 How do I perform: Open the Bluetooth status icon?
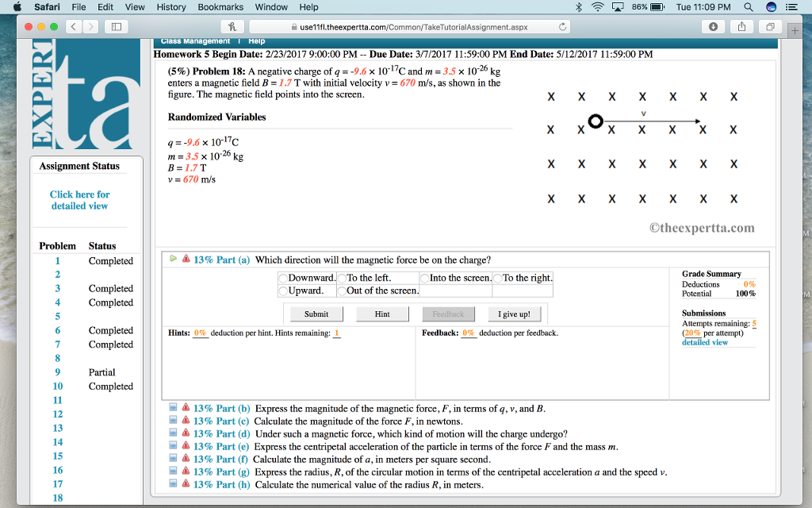pos(579,6)
